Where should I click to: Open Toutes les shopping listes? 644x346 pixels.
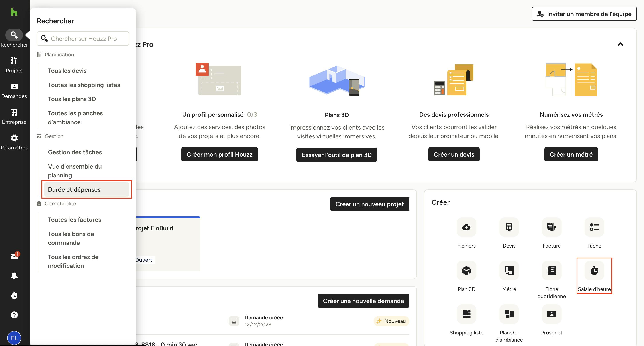pyautogui.click(x=84, y=85)
